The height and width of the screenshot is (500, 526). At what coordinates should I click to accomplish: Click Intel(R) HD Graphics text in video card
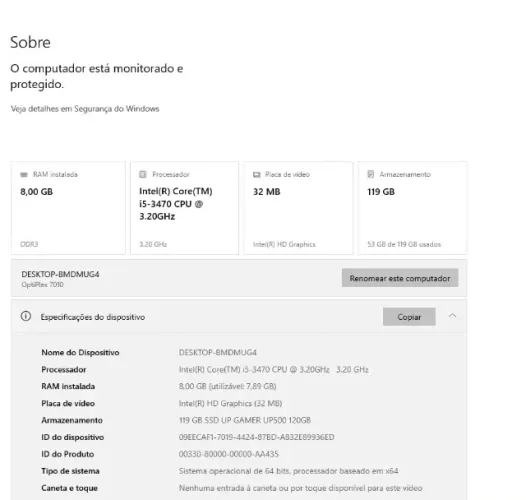coord(284,244)
